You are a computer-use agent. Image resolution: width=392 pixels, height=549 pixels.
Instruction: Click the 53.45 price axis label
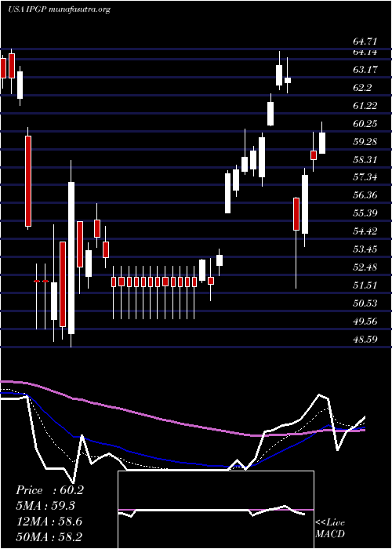coord(365,249)
